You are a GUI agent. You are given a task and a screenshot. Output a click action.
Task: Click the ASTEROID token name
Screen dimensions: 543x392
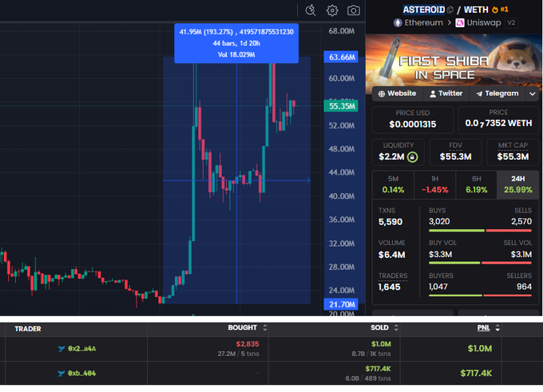pyautogui.click(x=423, y=10)
